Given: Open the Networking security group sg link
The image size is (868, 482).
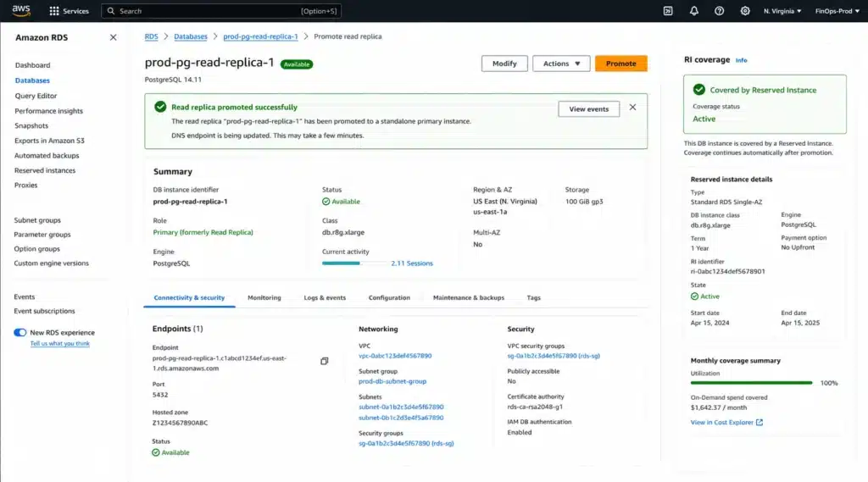Looking at the screenshot, I should tap(406, 443).
